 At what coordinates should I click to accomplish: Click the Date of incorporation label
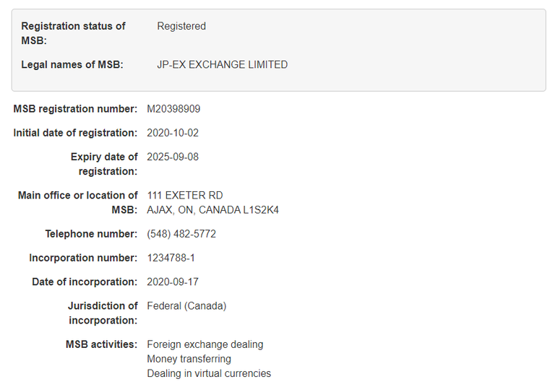pyautogui.click(x=85, y=282)
